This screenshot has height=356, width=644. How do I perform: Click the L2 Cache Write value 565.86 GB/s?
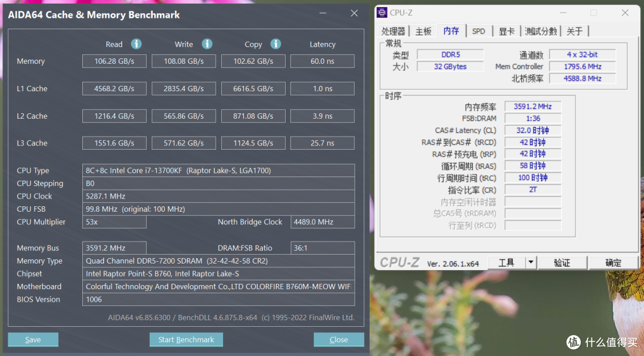(x=184, y=116)
